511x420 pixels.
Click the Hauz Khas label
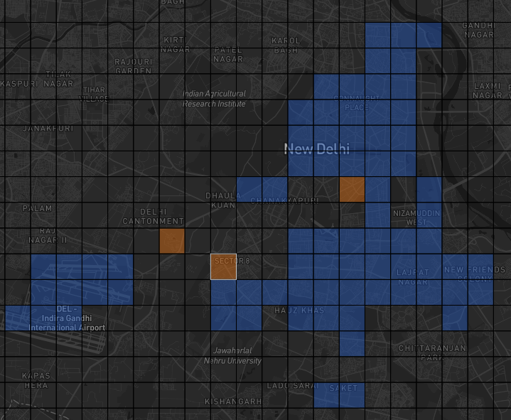click(x=299, y=311)
